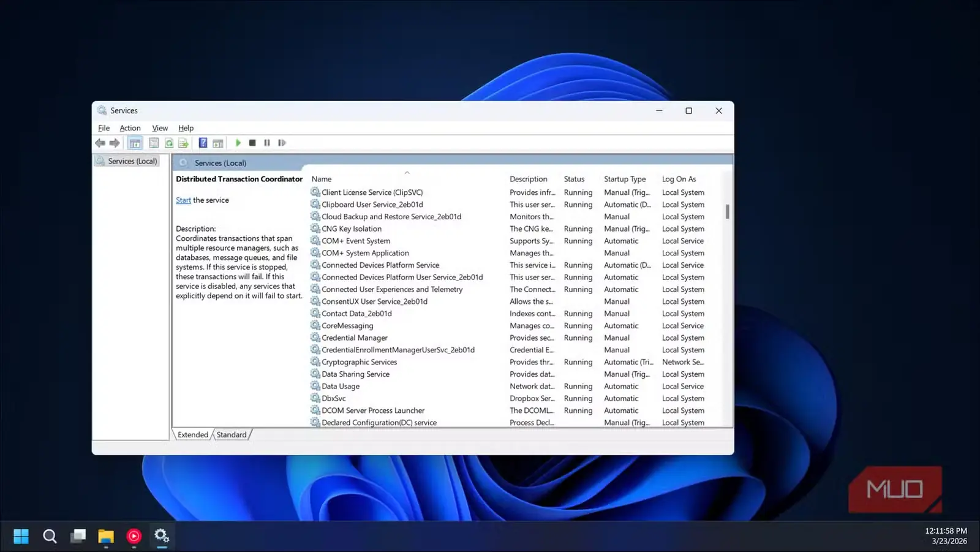The width and height of the screenshot is (980, 552).
Task: Click the Start the service link
Action: tap(183, 200)
